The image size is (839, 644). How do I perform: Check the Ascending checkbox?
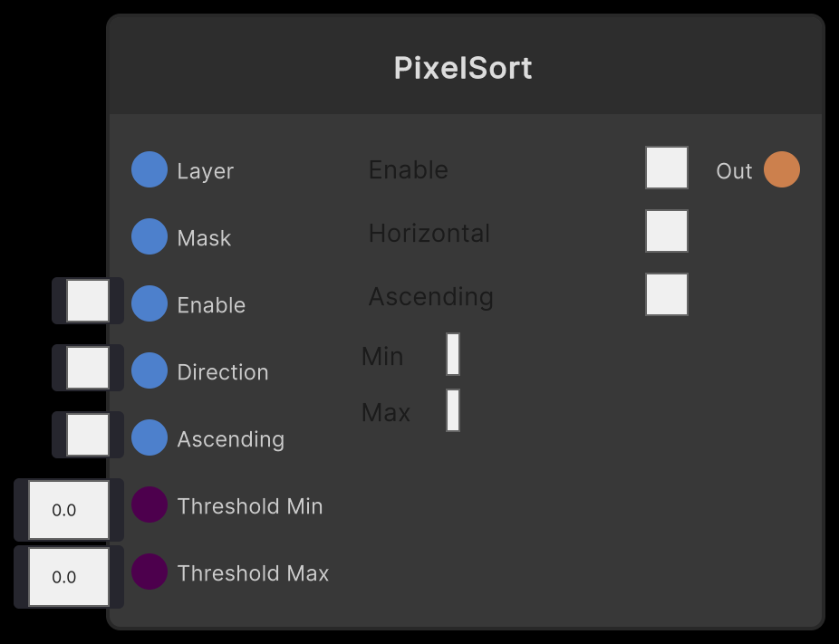(x=667, y=294)
